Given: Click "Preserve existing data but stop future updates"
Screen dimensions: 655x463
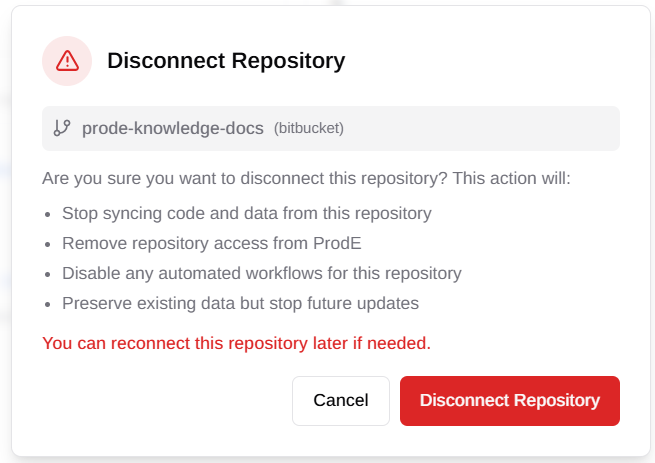Looking at the screenshot, I should (241, 304).
